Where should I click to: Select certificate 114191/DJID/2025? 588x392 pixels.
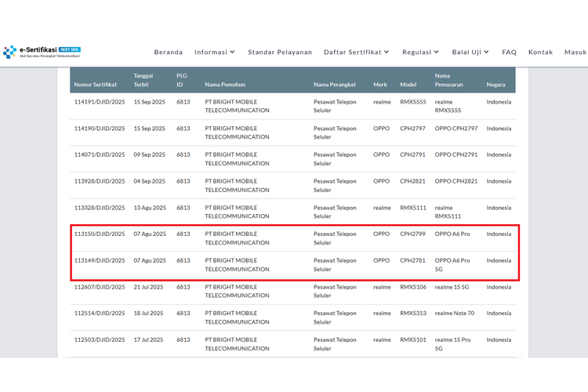pyautogui.click(x=100, y=102)
